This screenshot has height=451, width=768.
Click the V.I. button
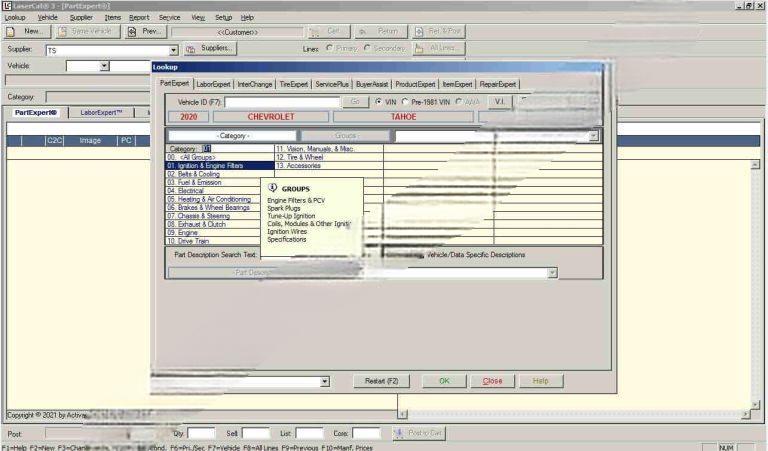point(499,101)
